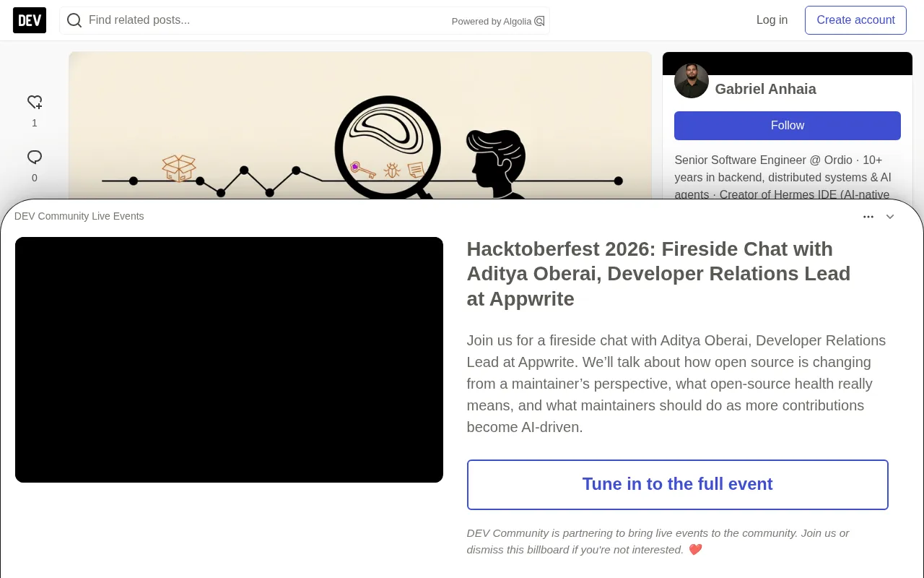Open the DEV logo home link
Viewport: 924px width, 578px height.
point(30,20)
